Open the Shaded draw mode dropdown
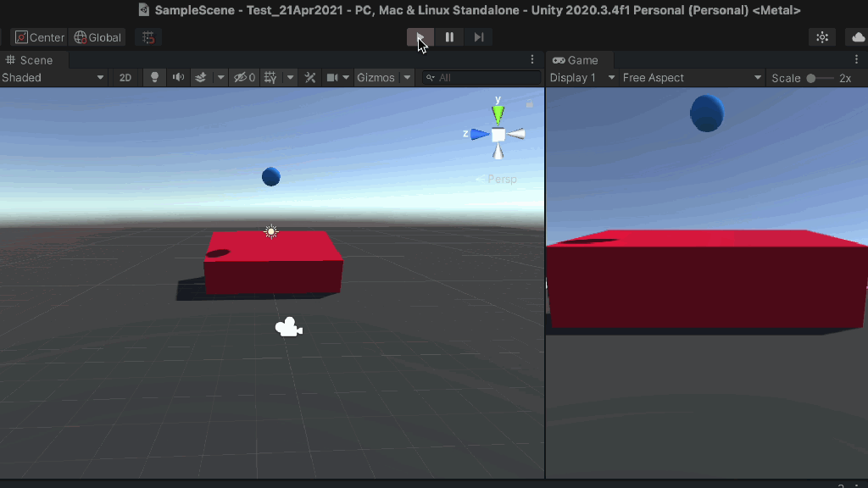 tap(53, 77)
